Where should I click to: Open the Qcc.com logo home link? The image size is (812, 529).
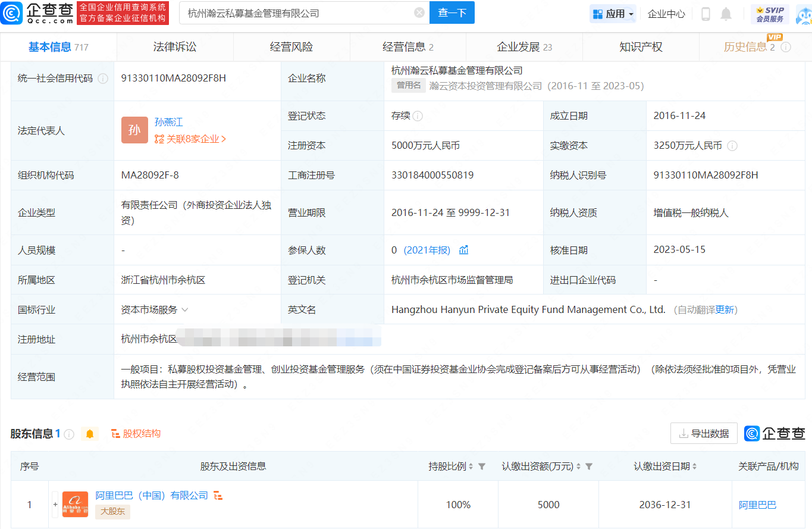(37, 12)
